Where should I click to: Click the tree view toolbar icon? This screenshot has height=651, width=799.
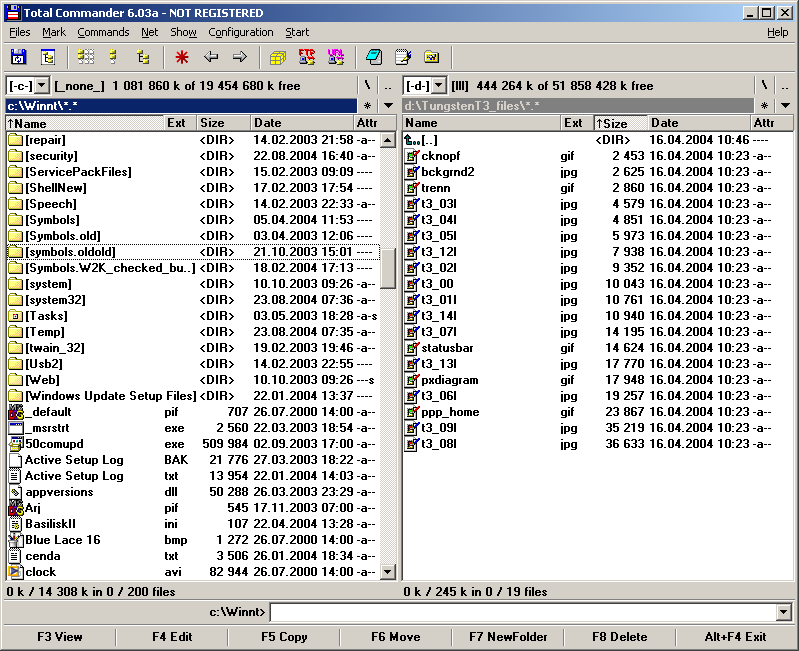click(143, 57)
